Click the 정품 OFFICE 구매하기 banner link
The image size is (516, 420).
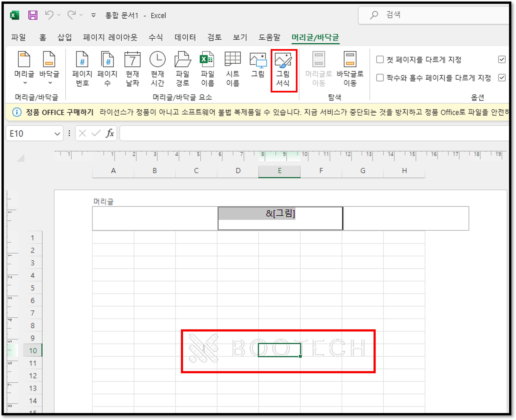pos(60,113)
